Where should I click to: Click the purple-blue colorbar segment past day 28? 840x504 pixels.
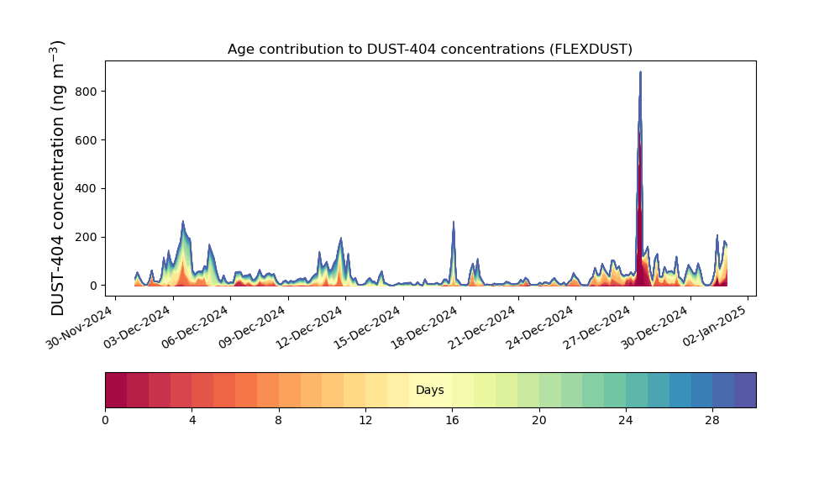[745, 391]
